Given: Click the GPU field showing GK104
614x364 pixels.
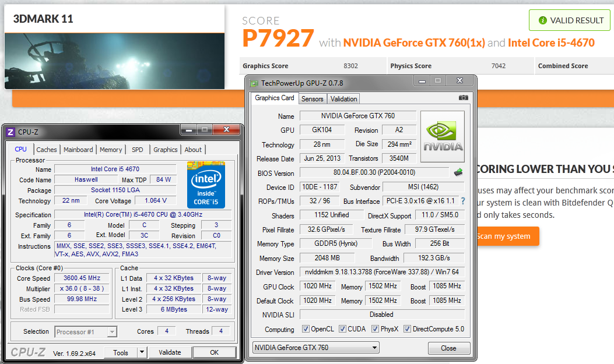Looking at the screenshot, I should pyautogui.click(x=322, y=130).
